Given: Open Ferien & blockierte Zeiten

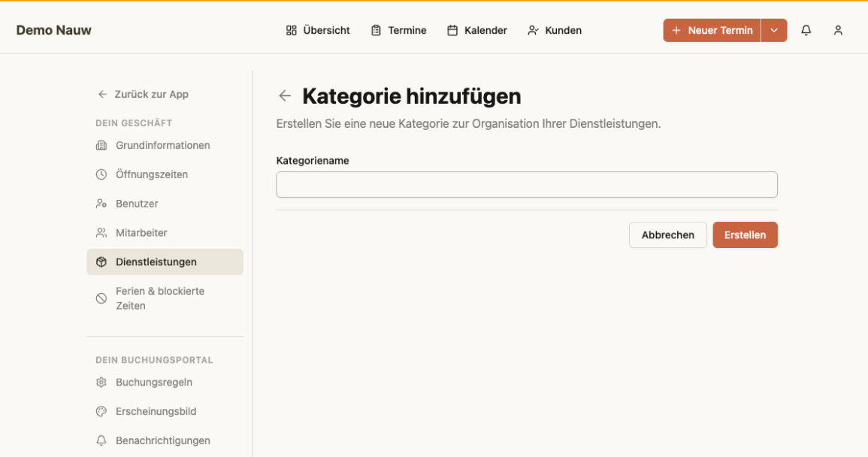Looking at the screenshot, I should (165, 298).
